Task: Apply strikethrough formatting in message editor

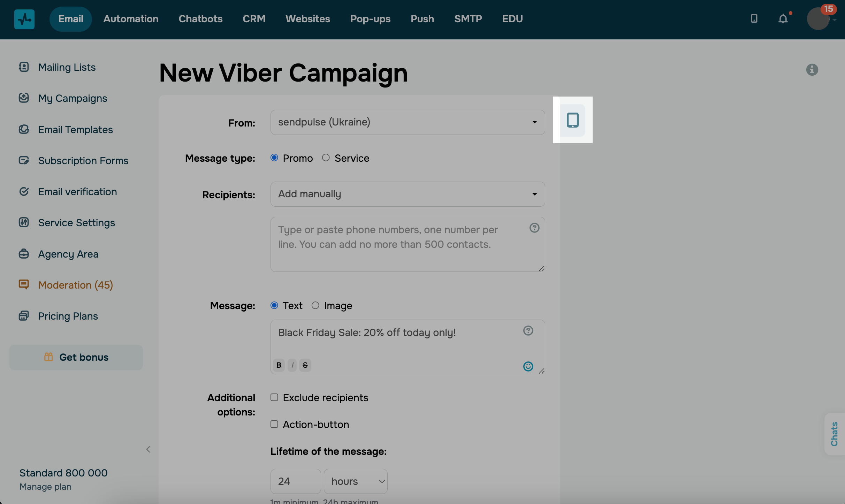Action: tap(305, 365)
